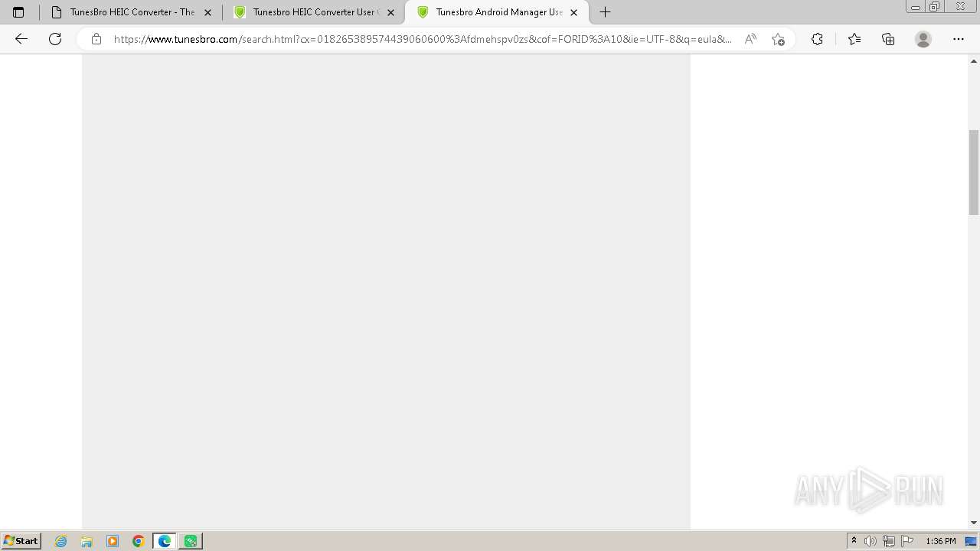Open File Explorer from taskbar
The image size is (980, 551).
(x=87, y=541)
